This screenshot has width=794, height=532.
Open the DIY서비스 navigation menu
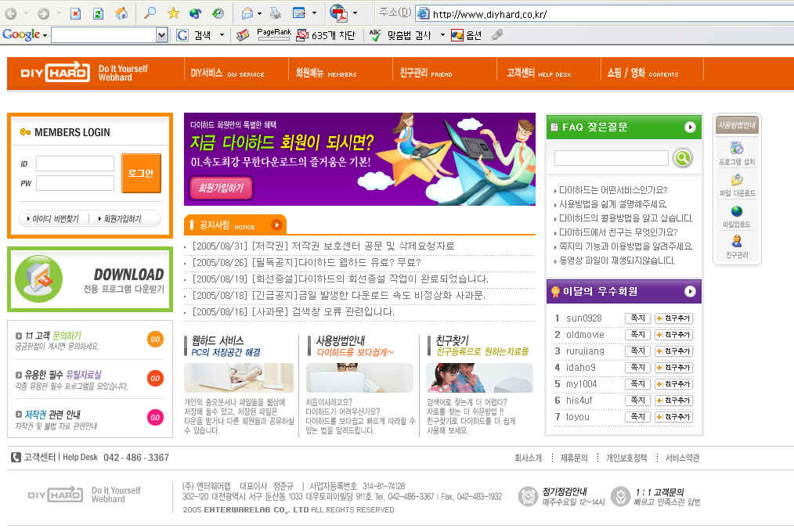pos(227,74)
